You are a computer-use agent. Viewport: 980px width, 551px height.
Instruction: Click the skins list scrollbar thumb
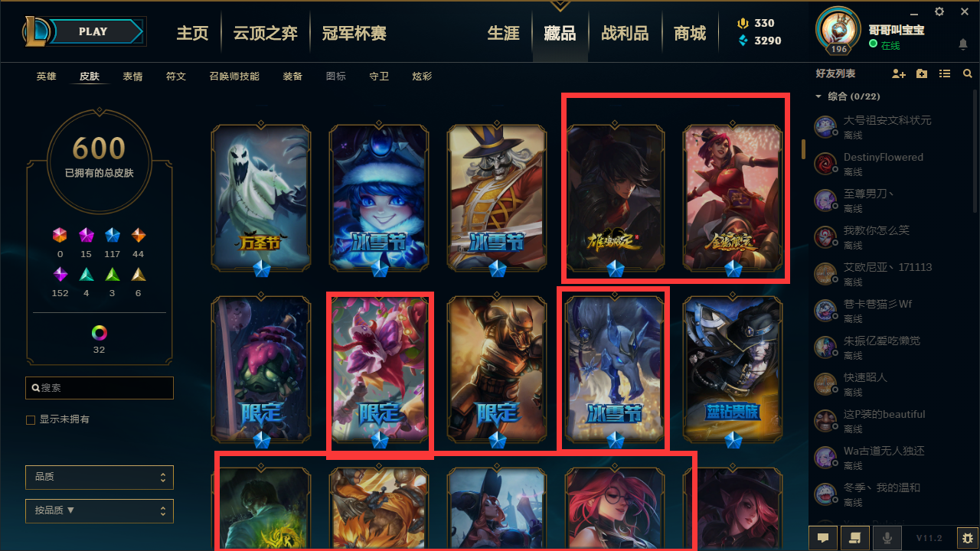pos(803,148)
